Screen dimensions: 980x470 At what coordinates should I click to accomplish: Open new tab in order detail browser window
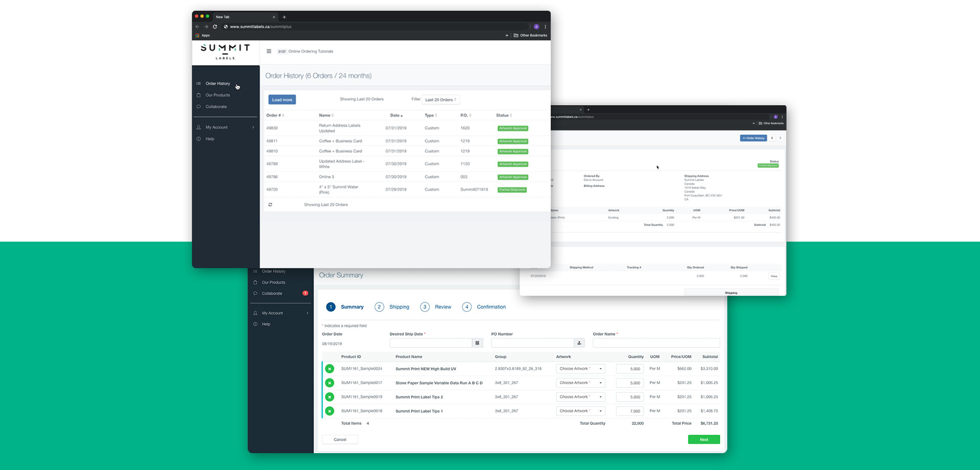coord(588,109)
